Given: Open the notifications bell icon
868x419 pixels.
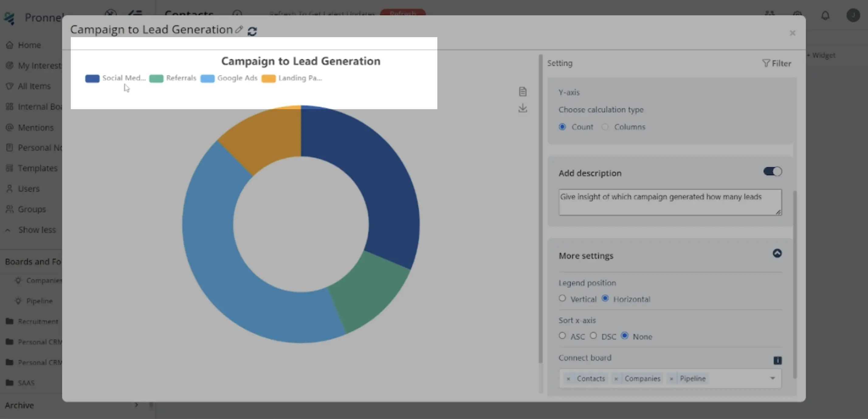Looking at the screenshot, I should [825, 16].
